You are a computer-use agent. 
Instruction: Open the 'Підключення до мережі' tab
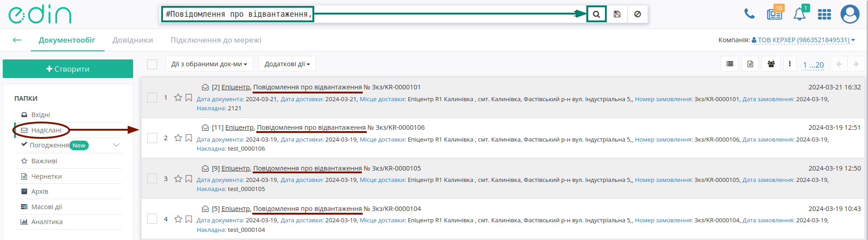coord(216,40)
